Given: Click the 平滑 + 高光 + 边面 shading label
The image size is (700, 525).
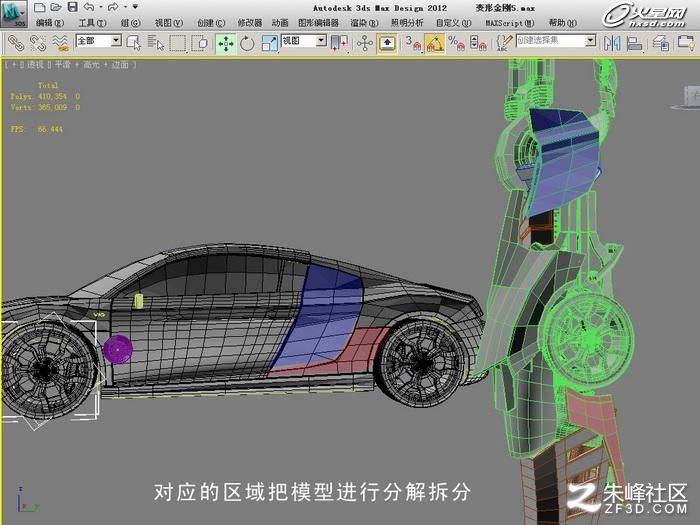Looking at the screenshot, I should (92, 65).
